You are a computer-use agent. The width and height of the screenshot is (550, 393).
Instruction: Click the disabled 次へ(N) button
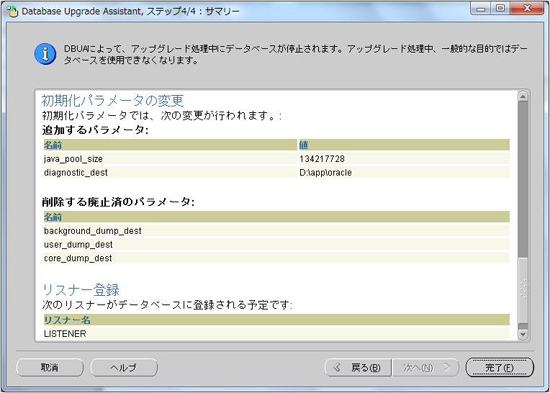coord(425,367)
